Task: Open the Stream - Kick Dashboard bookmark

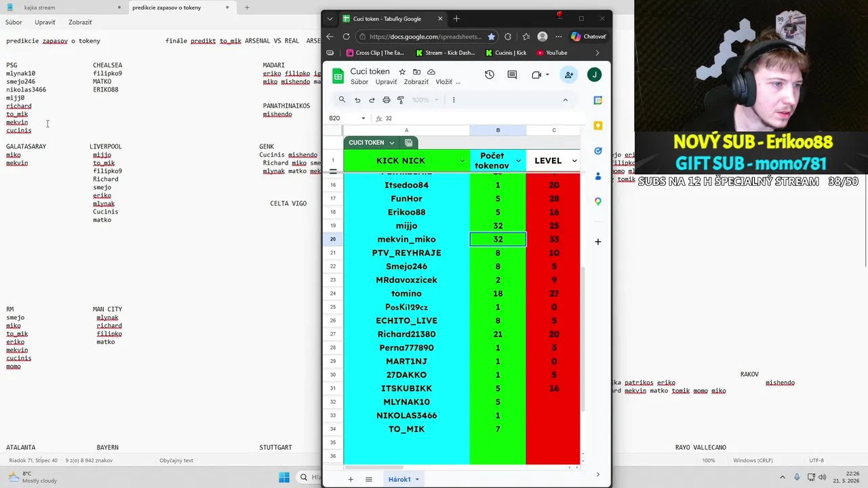Action: tap(446, 52)
